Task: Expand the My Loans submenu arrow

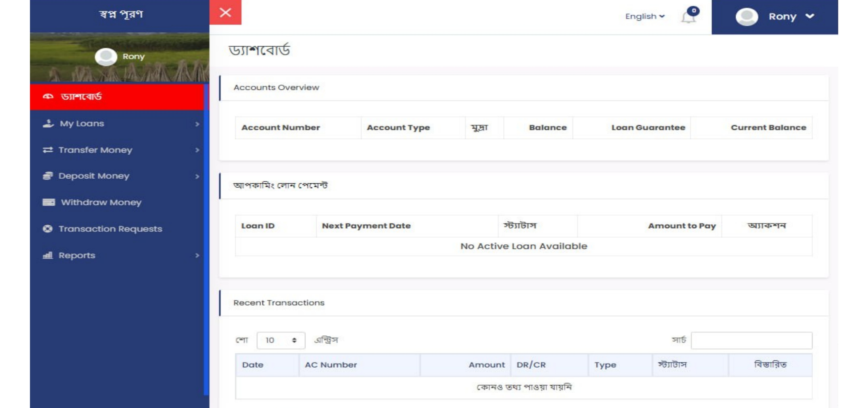Action: 197,124
